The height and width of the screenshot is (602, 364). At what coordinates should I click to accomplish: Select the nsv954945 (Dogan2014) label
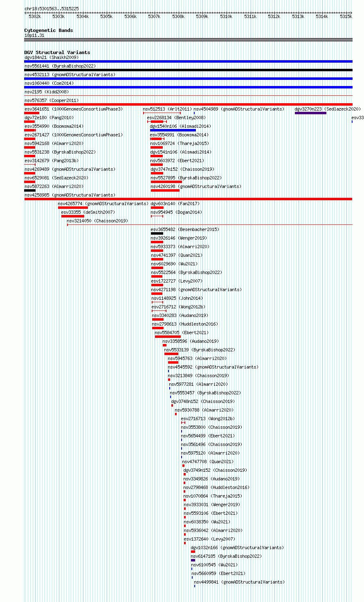(x=177, y=212)
